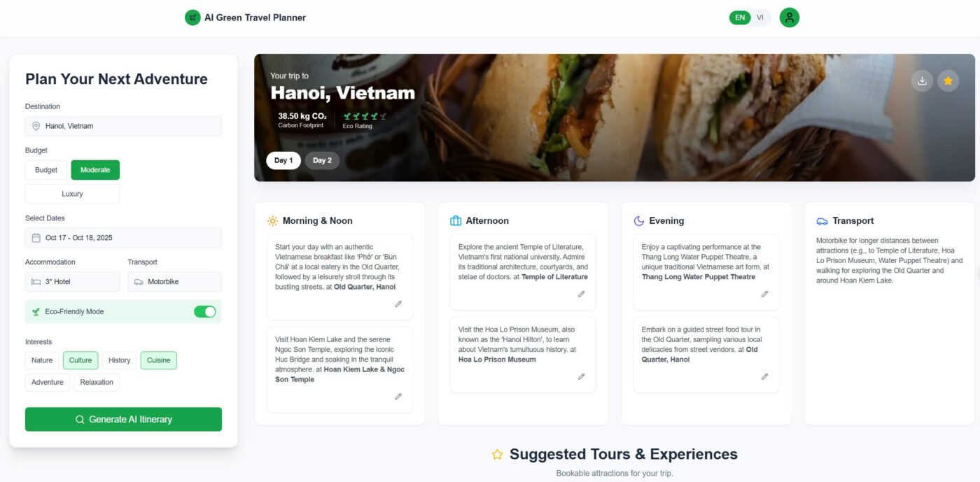The height and width of the screenshot is (482, 980).
Task: Open the user profile avatar icon
Action: tap(790, 17)
